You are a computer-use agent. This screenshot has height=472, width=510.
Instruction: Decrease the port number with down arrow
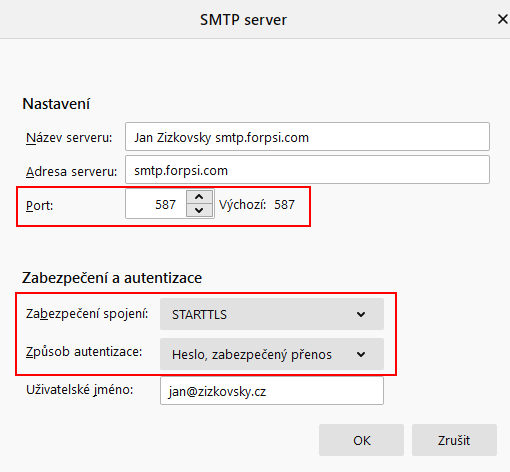(199, 210)
